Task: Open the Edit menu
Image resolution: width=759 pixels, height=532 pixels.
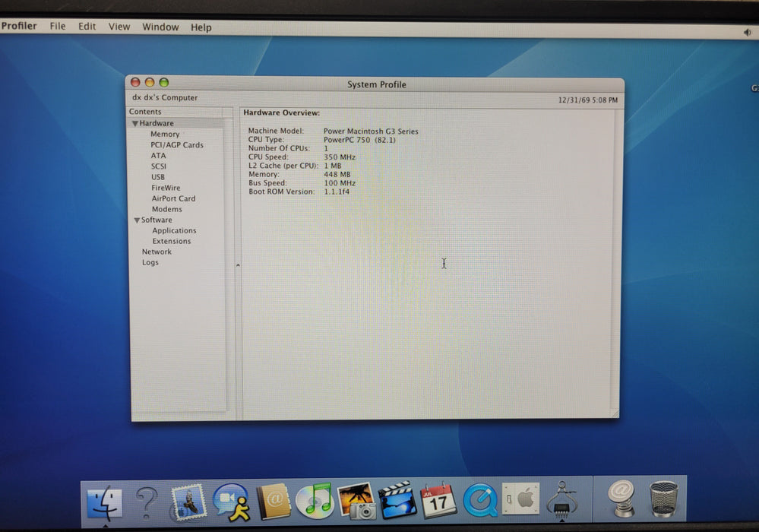Action: click(x=87, y=26)
